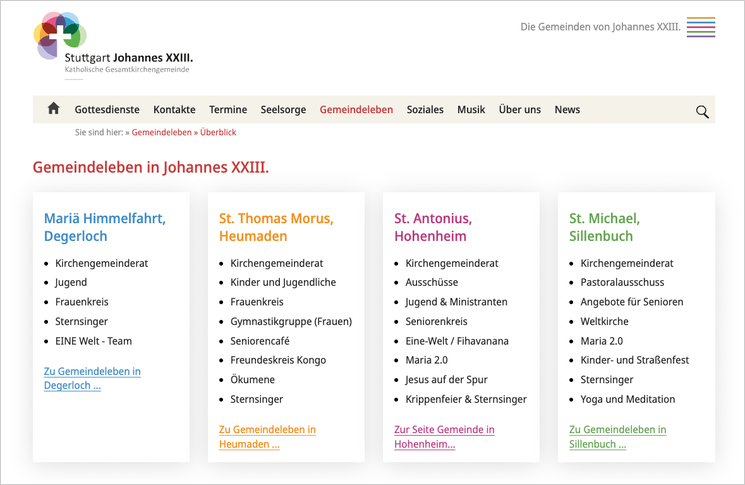745x485 pixels.
Task: Click 'Kinder- und Straßenfest' item
Action: [x=635, y=360]
